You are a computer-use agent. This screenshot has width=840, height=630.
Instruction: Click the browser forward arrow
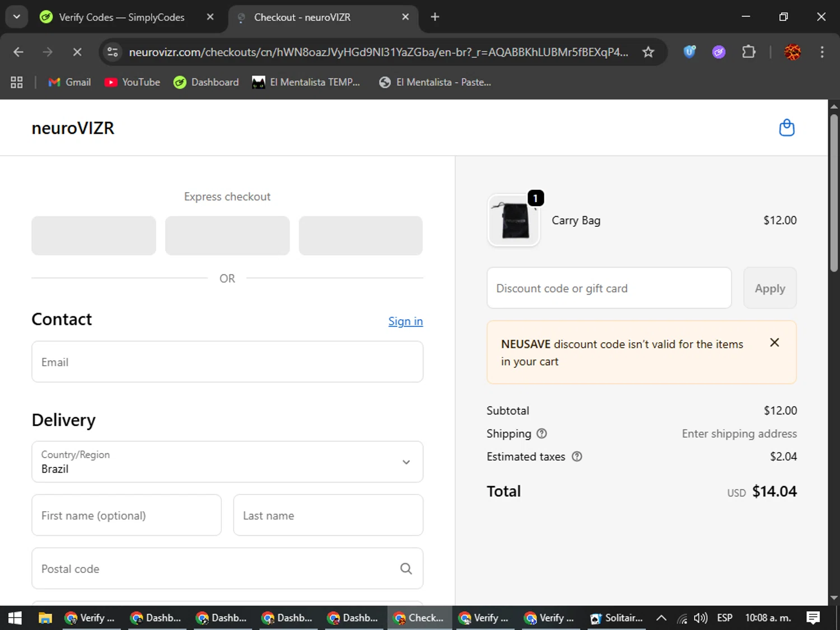(x=48, y=52)
